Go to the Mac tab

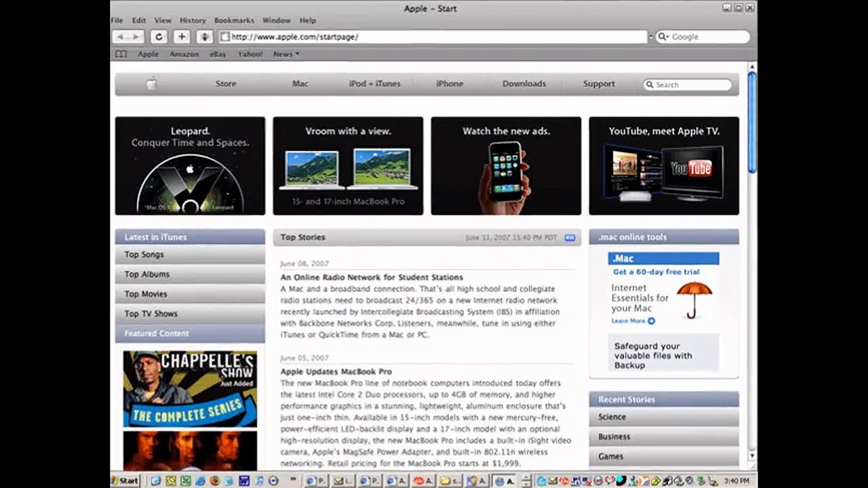click(300, 84)
